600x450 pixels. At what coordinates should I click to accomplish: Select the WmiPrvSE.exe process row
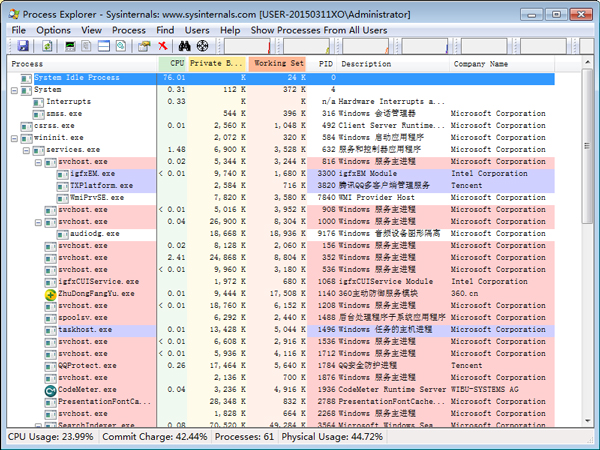point(281,198)
